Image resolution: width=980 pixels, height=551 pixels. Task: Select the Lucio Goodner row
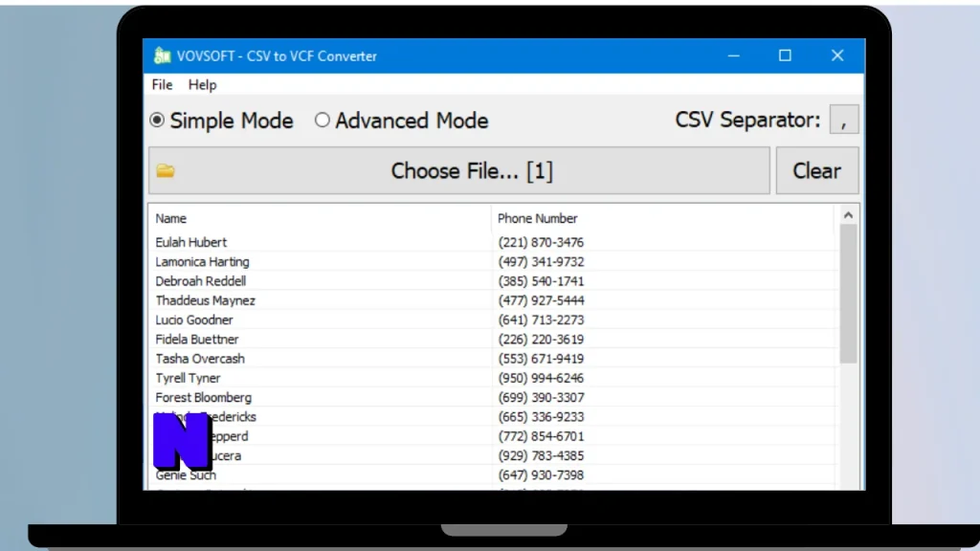click(494, 320)
